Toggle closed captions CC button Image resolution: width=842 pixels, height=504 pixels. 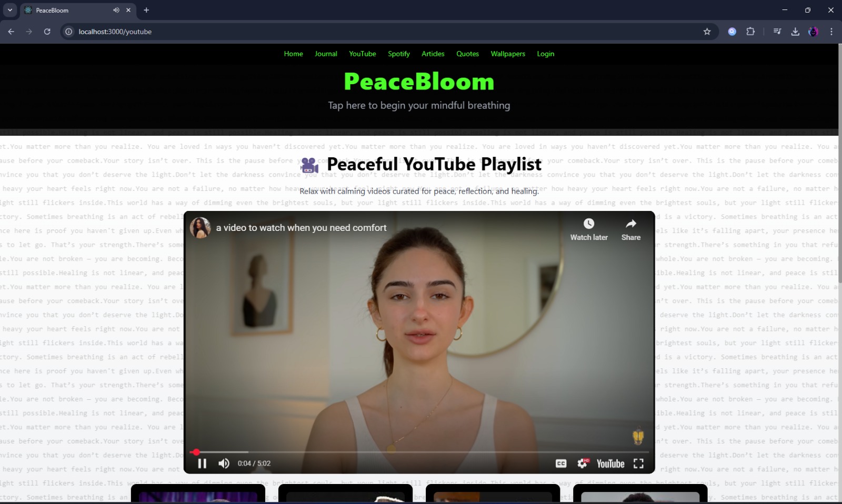pos(561,463)
